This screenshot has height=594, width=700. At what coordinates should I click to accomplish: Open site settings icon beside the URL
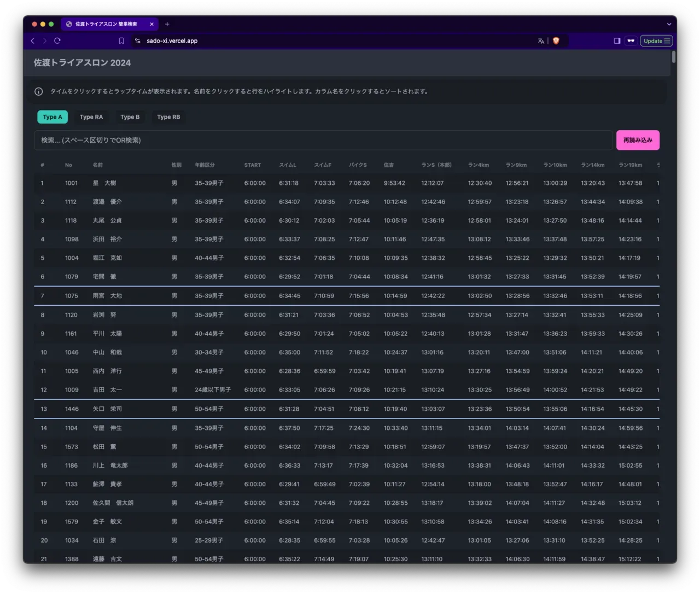(138, 41)
